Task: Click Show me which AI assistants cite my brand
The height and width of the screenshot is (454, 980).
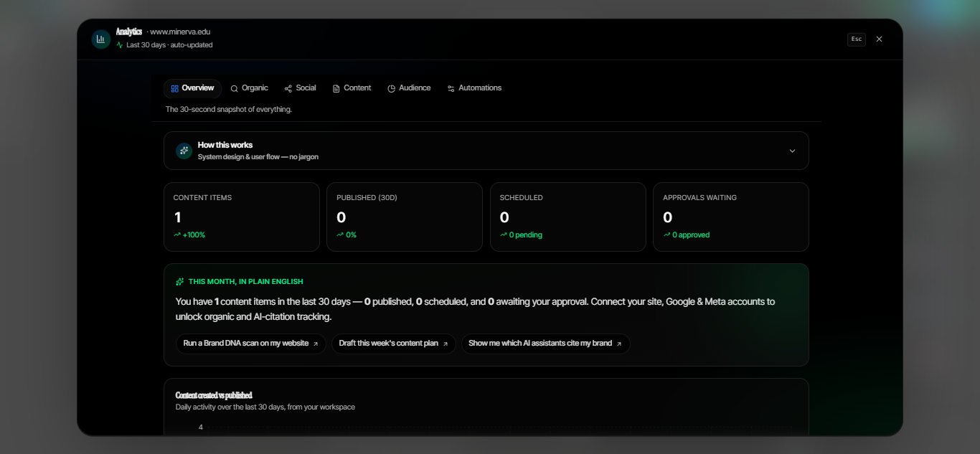Action: 546,344
